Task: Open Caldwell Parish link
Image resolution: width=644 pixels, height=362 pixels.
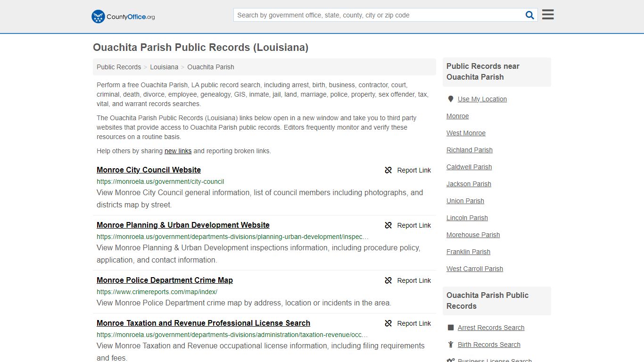Action: [469, 167]
